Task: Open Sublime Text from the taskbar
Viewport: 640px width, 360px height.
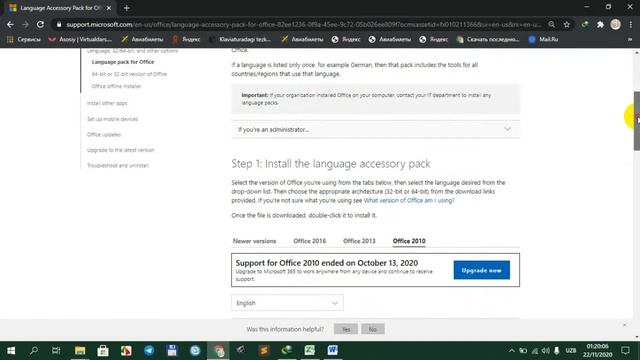Action: [264, 350]
